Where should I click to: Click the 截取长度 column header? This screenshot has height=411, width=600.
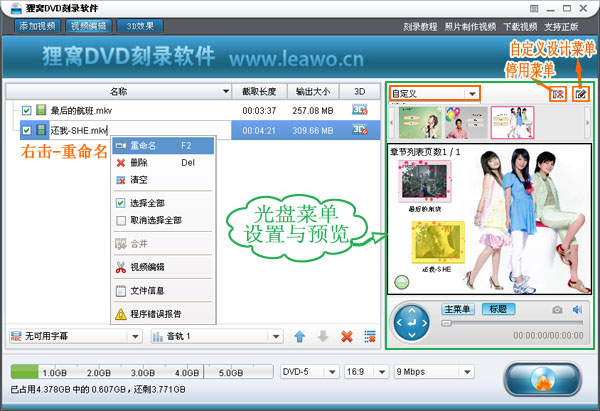point(259,91)
